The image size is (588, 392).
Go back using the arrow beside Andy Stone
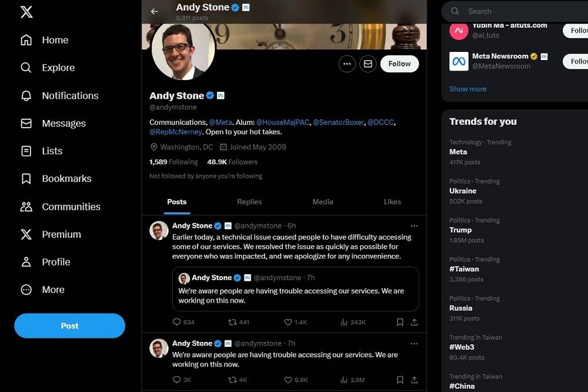click(x=155, y=11)
